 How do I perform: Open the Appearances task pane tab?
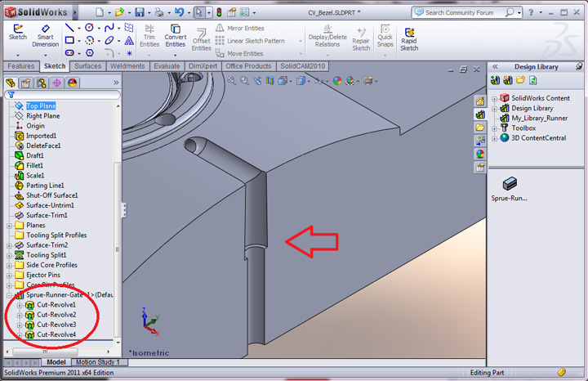coord(480,155)
